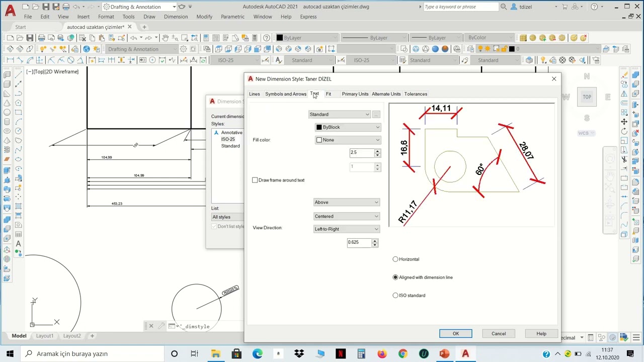This screenshot has width=644, height=362.
Task: Open Task View on the Windows taskbar
Action: [x=194, y=353]
